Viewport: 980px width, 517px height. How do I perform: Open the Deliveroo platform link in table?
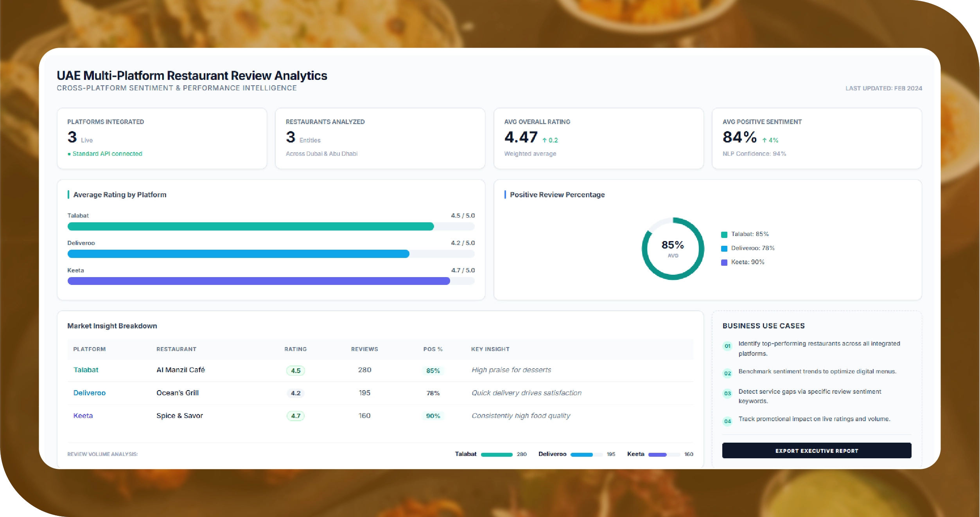89,393
